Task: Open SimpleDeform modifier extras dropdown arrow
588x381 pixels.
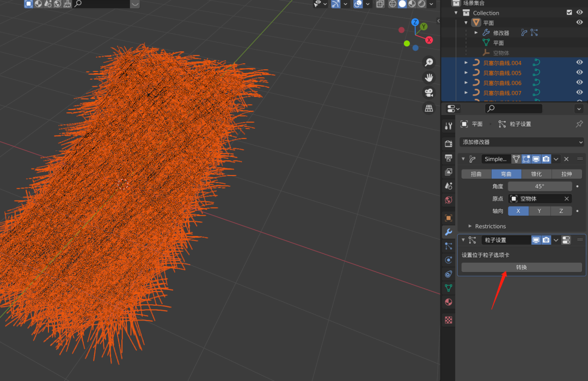Action: (x=556, y=159)
